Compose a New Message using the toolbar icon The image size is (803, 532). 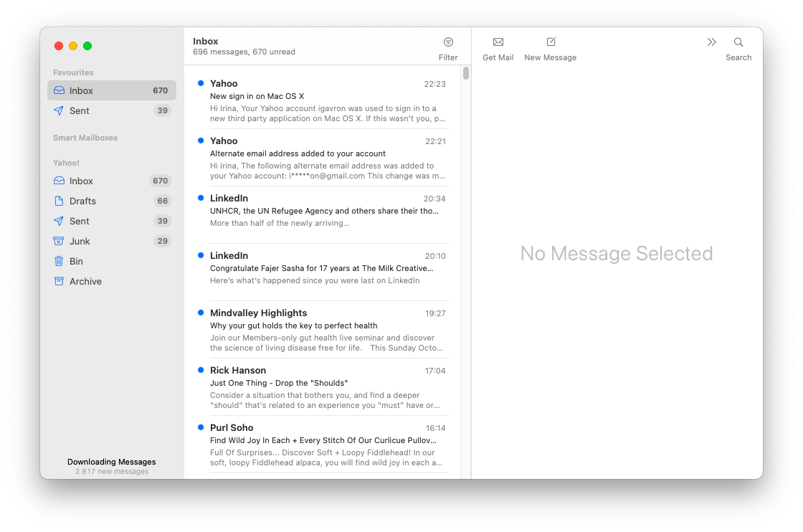tap(551, 42)
